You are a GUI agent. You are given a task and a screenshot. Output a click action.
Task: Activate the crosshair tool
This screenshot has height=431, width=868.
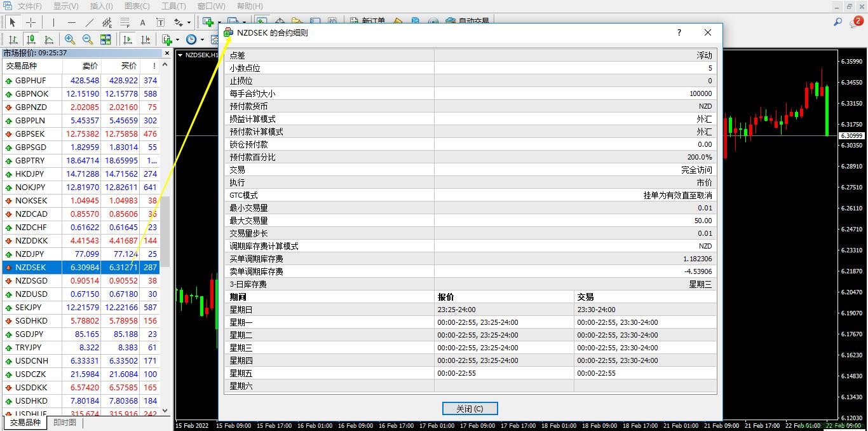[x=31, y=22]
